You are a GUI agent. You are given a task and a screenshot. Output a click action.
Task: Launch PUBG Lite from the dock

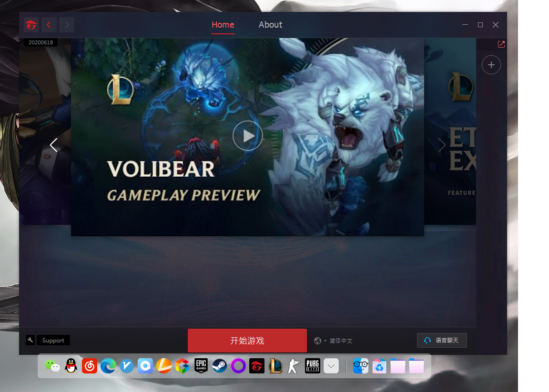[x=313, y=366]
